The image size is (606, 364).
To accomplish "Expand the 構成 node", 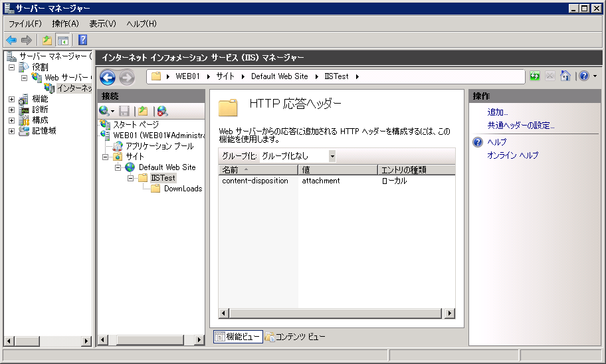I will (11, 120).
